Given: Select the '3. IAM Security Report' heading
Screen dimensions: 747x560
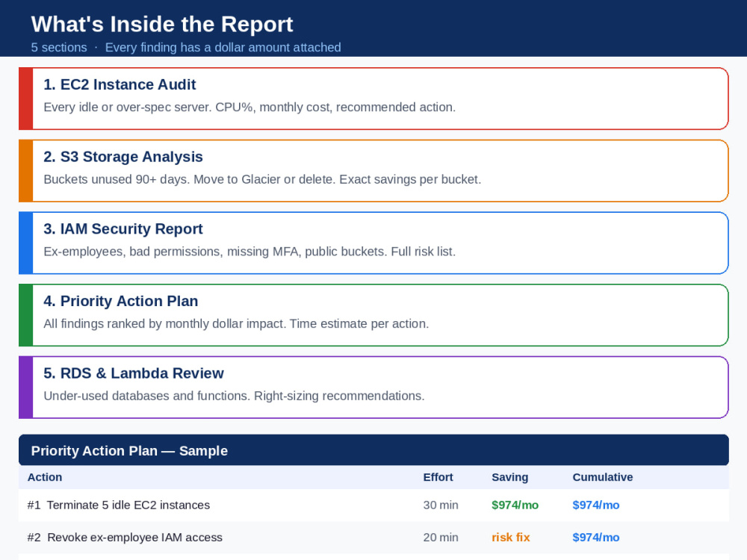Looking at the screenshot, I should pyautogui.click(x=123, y=229).
